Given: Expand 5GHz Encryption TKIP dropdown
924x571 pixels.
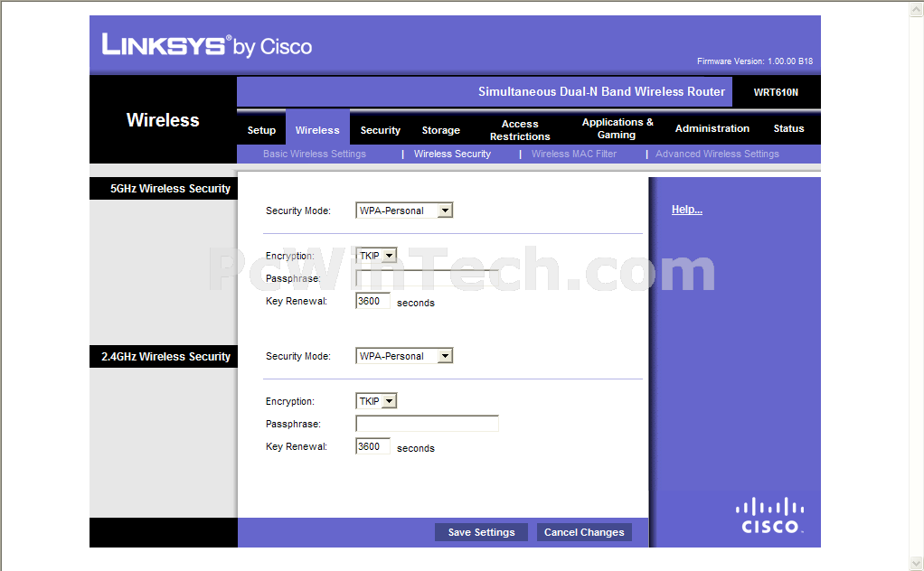Looking at the screenshot, I should click(376, 256).
